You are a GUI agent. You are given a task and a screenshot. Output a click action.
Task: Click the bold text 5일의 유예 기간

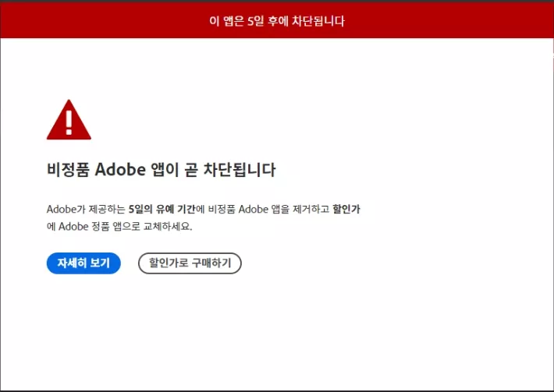tap(162, 209)
